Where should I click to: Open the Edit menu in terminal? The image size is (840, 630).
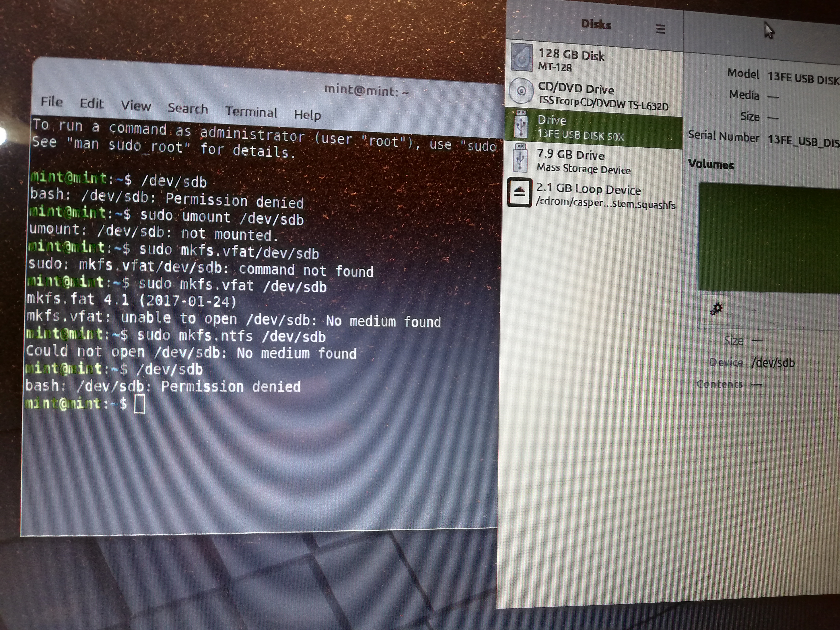pos(92,103)
